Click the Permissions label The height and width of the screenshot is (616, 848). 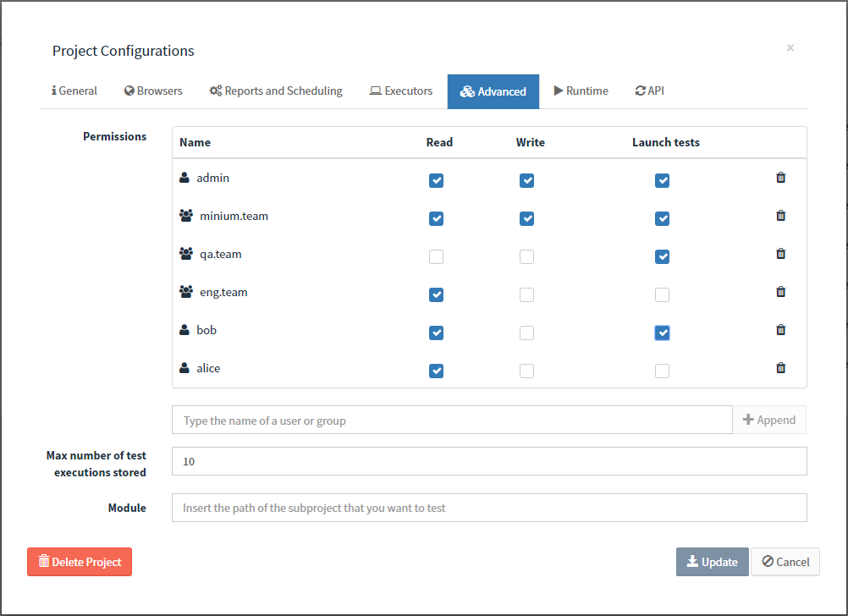114,136
